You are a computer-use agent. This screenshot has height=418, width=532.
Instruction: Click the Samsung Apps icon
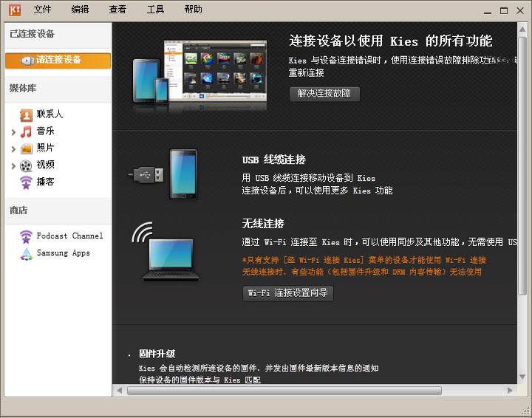point(27,254)
